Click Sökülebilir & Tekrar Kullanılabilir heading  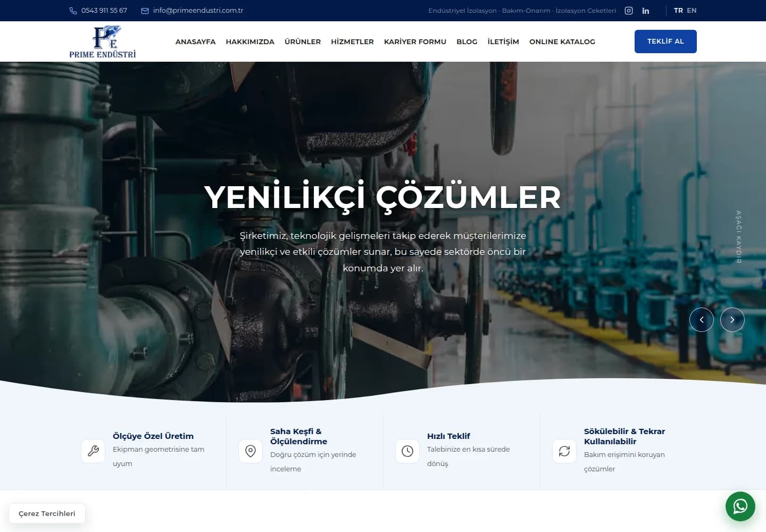[625, 436]
